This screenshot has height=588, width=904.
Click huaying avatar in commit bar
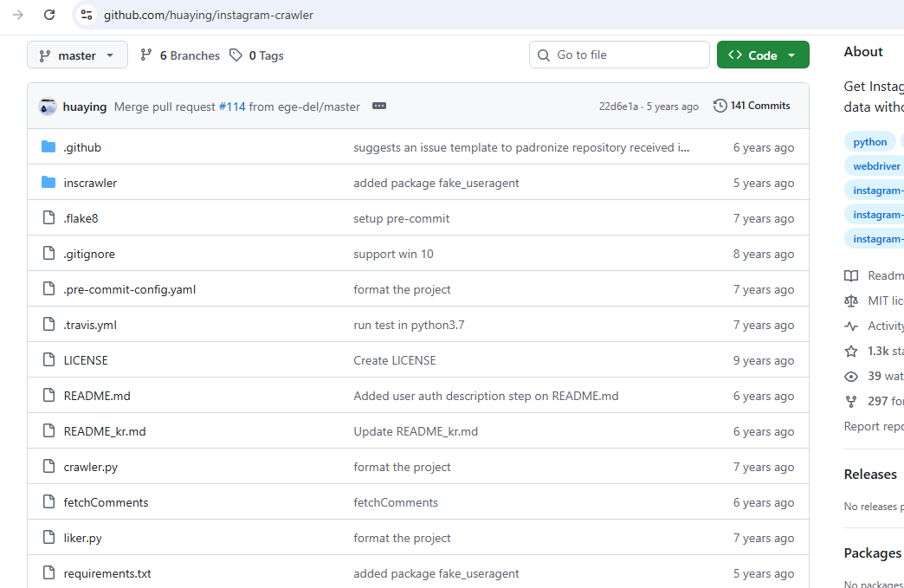48,107
